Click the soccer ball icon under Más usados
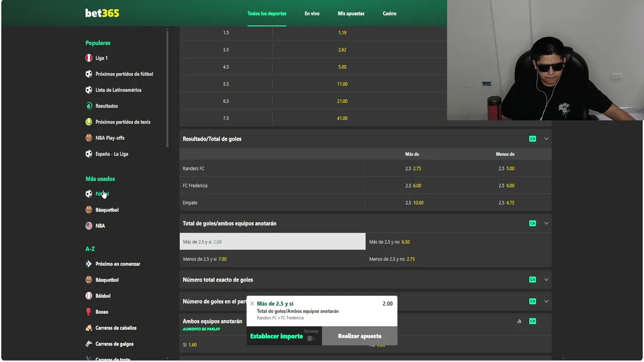Viewport: 644px width, 362px height. coord(89,194)
